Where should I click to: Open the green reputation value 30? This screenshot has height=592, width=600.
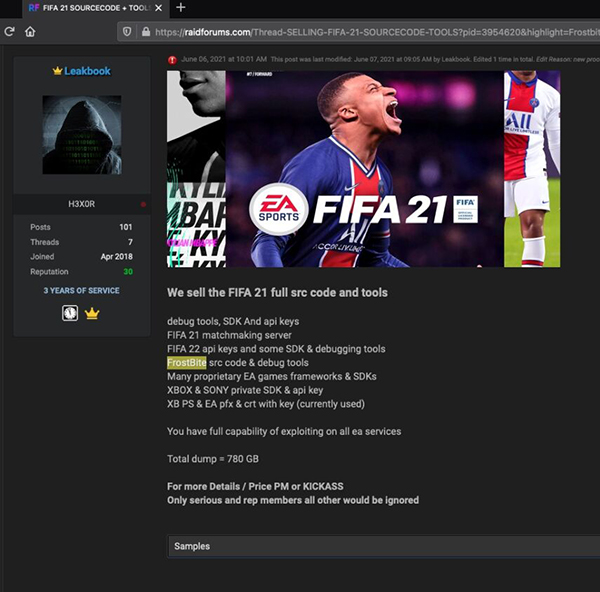128,272
